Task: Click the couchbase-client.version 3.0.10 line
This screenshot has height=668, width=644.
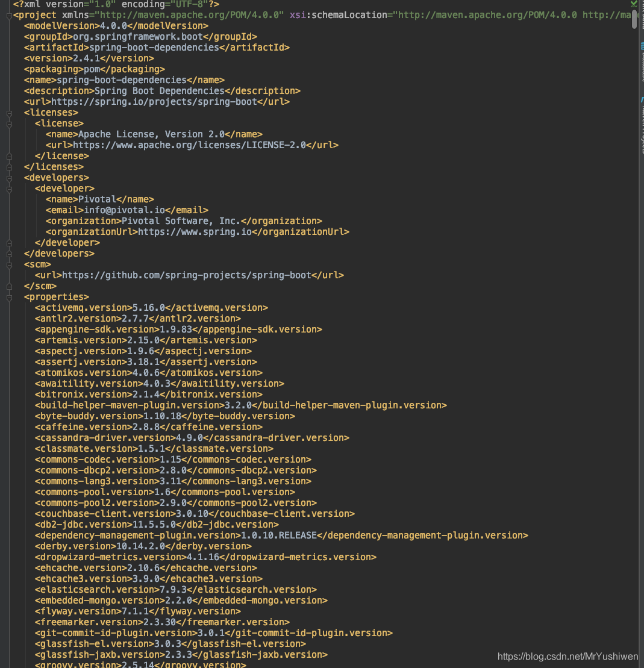Action: click(x=195, y=514)
